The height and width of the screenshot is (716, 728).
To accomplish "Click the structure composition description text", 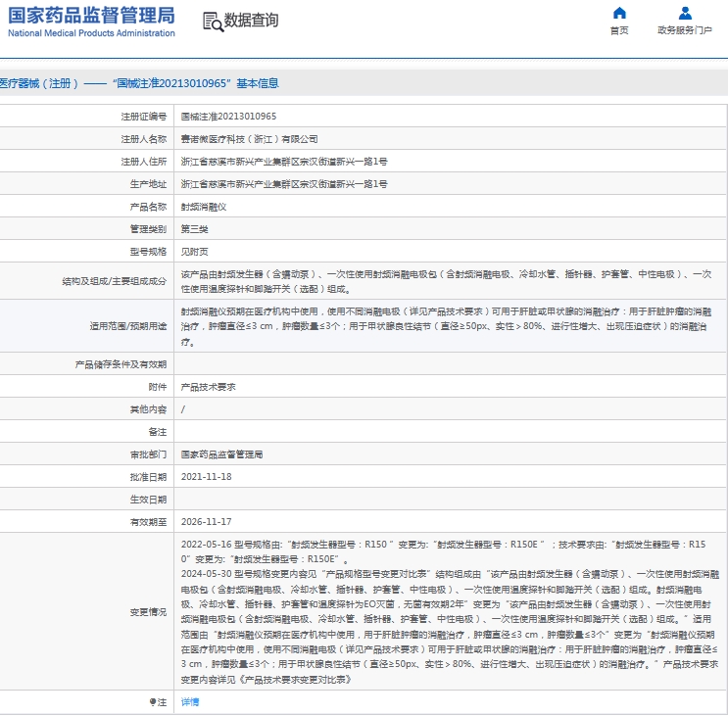I will [x=446, y=281].
